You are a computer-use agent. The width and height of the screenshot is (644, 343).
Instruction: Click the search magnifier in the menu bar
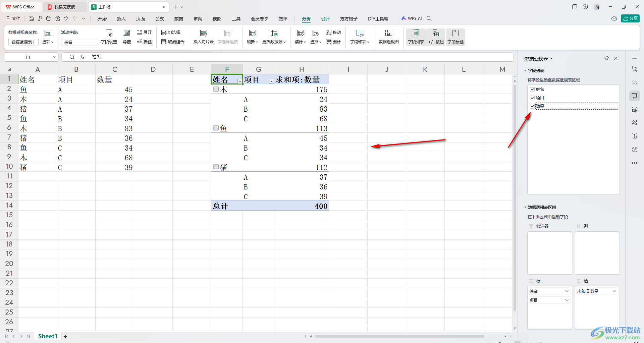click(x=429, y=19)
